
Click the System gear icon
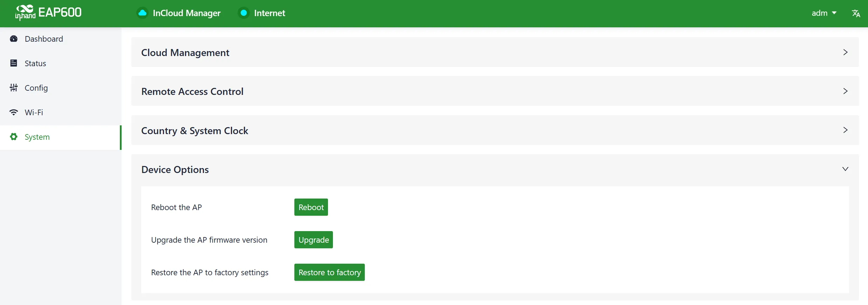[x=14, y=137]
